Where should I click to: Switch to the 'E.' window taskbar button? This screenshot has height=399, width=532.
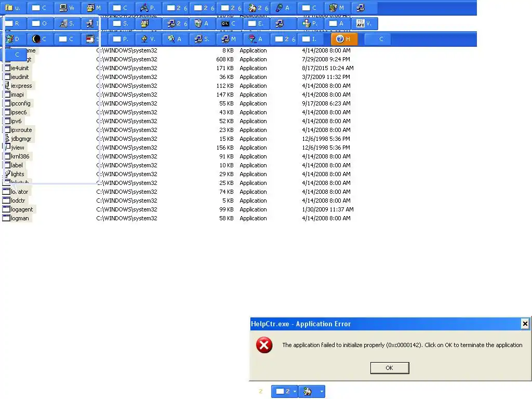coord(256,23)
